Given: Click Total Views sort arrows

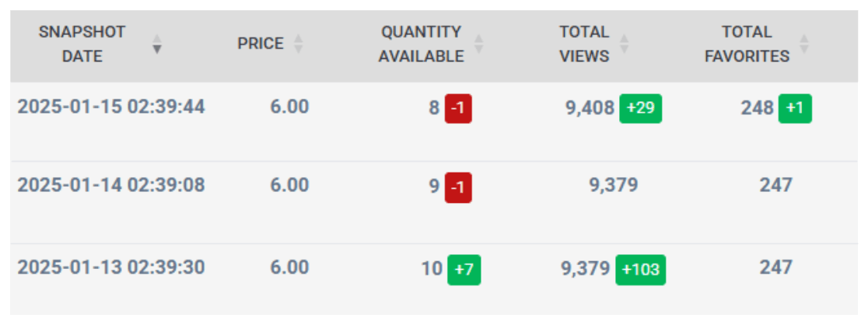Looking at the screenshot, I should coord(624,44).
